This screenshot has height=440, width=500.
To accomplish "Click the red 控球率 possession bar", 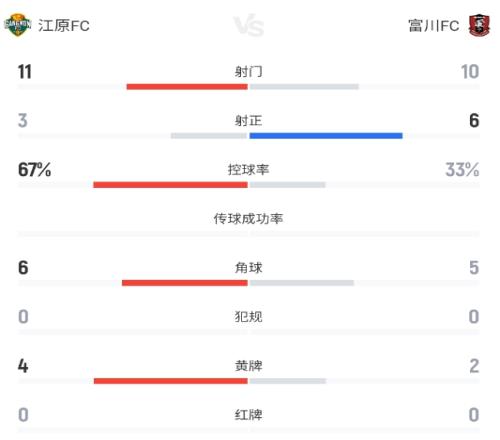I will point(170,185).
